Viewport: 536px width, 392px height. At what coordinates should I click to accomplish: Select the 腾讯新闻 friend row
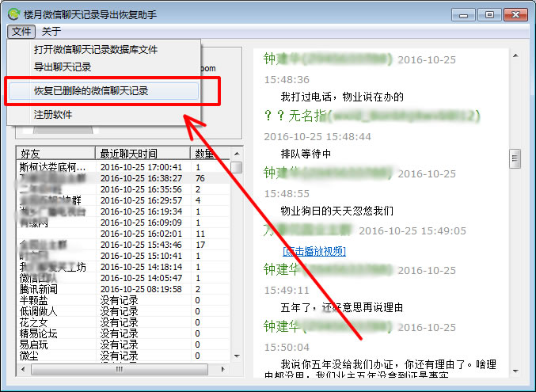tap(124, 289)
